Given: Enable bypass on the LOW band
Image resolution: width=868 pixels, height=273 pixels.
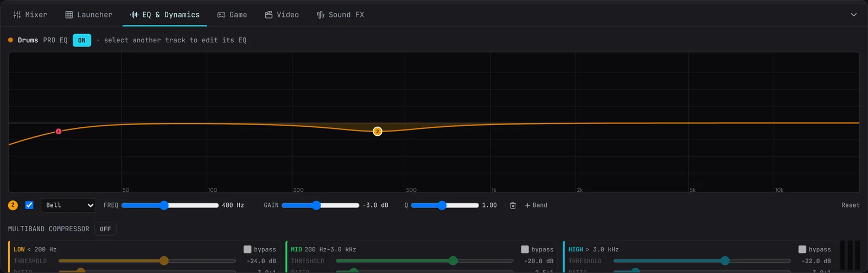Looking at the screenshot, I should 247,249.
